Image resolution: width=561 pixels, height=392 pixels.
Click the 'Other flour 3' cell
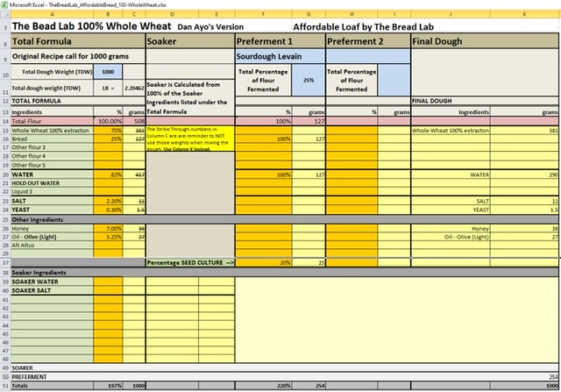53,147
